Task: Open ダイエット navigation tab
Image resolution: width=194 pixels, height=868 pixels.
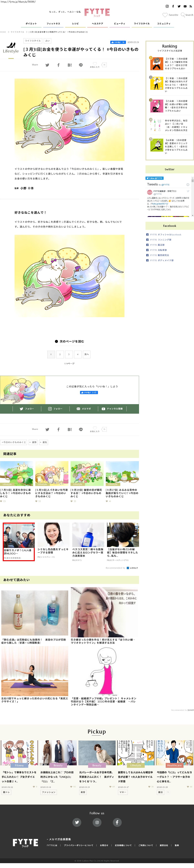Action: tap(31, 24)
